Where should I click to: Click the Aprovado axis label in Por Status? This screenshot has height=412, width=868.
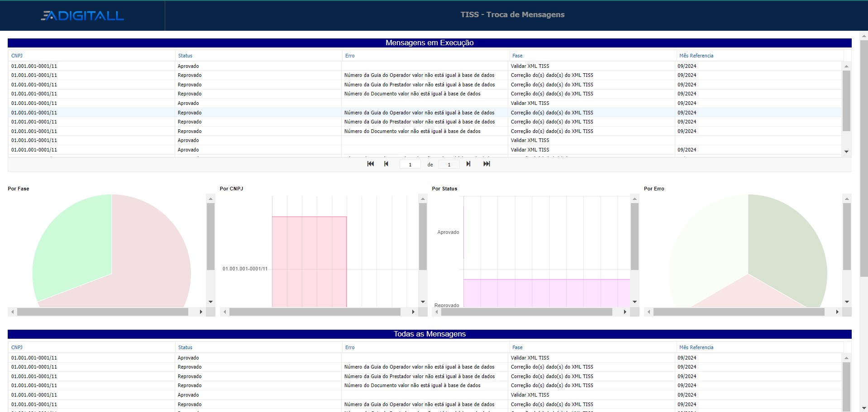click(448, 232)
